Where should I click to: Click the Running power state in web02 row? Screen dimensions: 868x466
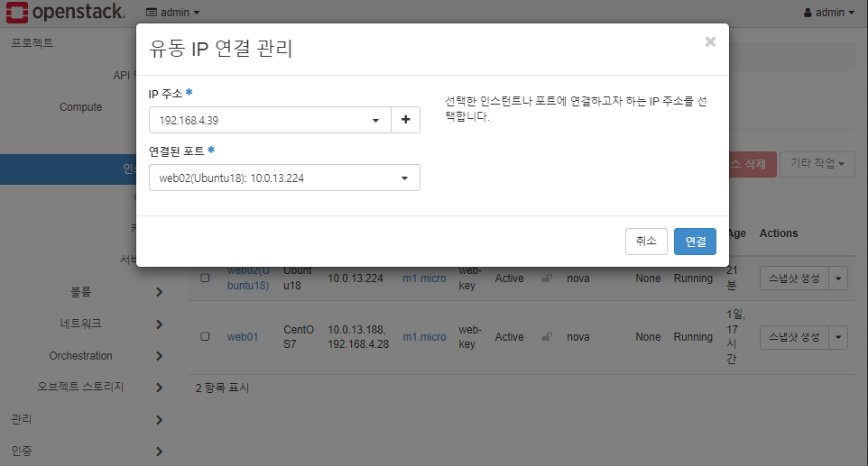pyautogui.click(x=693, y=279)
